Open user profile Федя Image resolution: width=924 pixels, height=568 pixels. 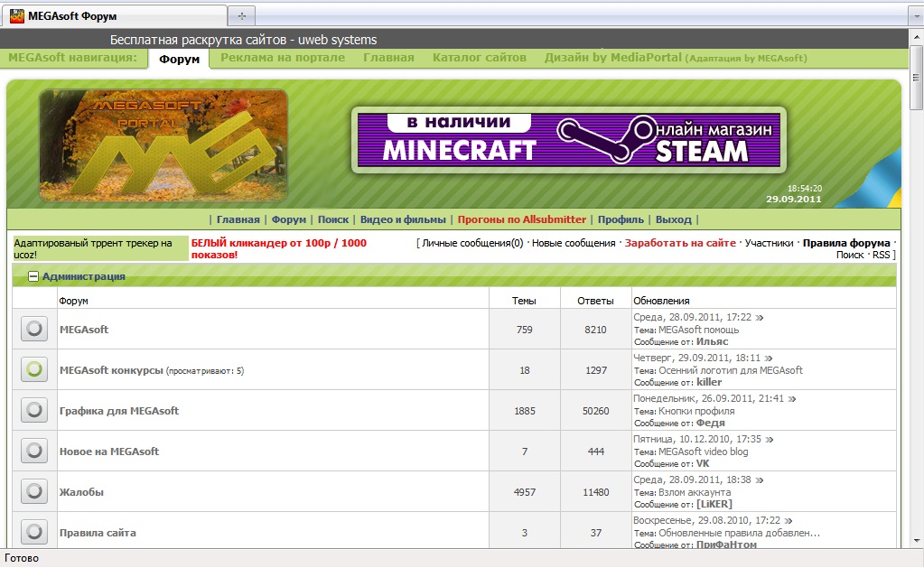click(711, 423)
